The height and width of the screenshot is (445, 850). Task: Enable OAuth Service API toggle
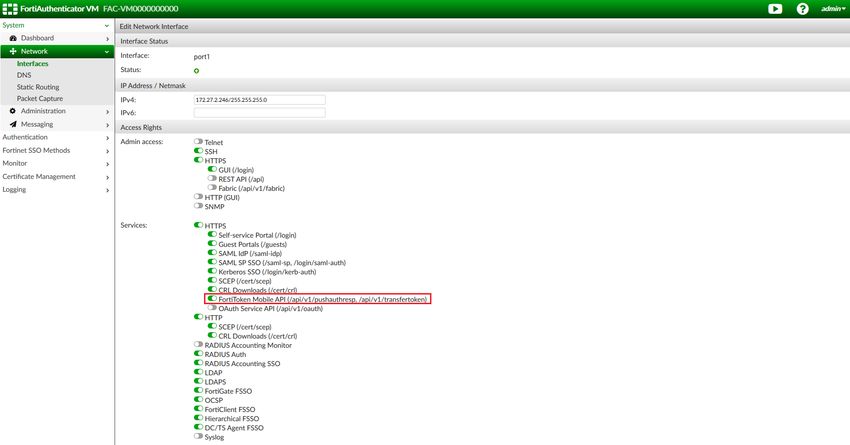pyautogui.click(x=212, y=308)
